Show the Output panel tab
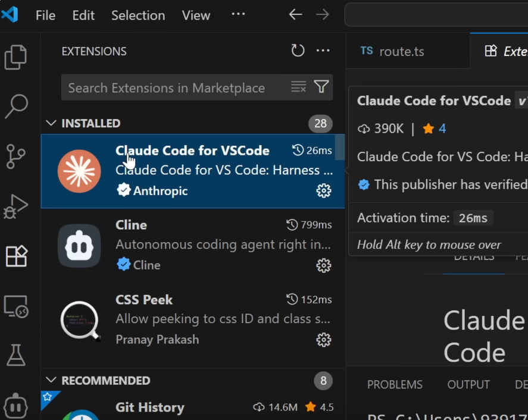The image size is (528, 420). pyautogui.click(x=468, y=385)
